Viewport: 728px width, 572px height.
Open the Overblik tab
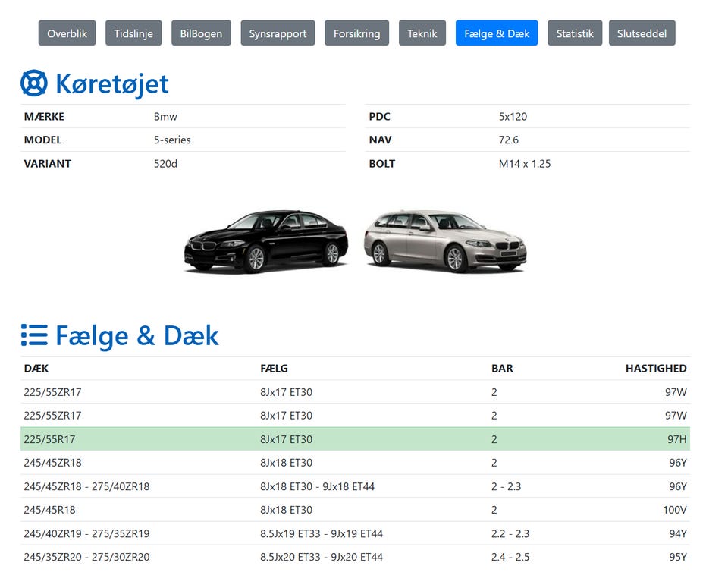click(67, 33)
